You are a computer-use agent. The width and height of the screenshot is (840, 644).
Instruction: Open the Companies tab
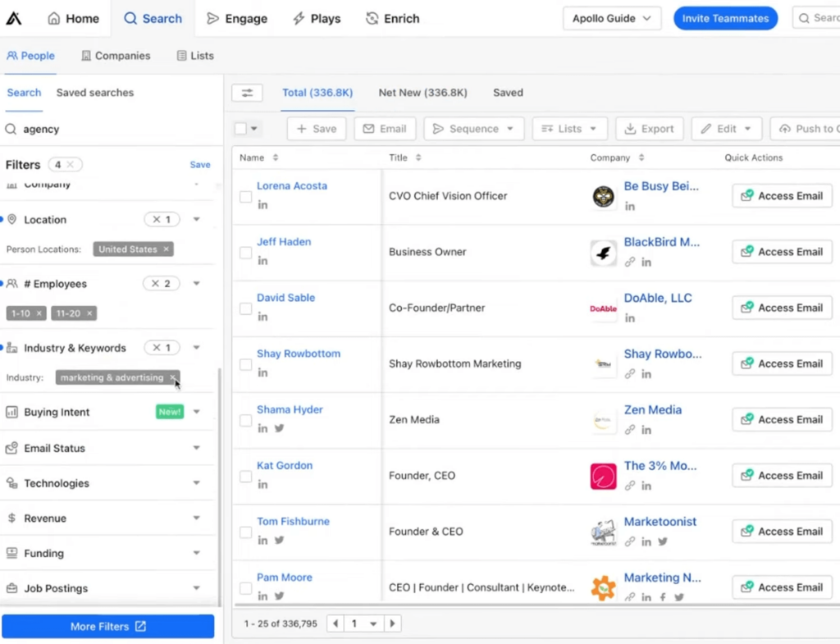[x=116, y=56]
